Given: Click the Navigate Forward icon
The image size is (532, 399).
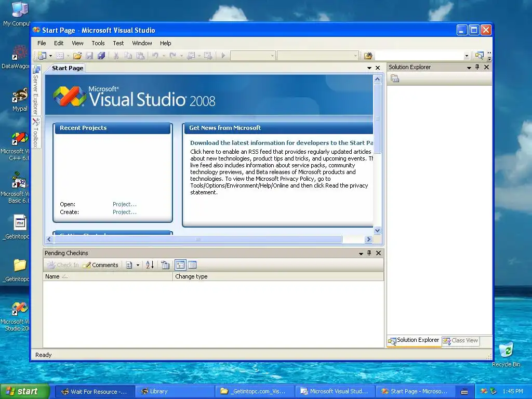Looking at the screenshot, I should [x=208, y=56].
